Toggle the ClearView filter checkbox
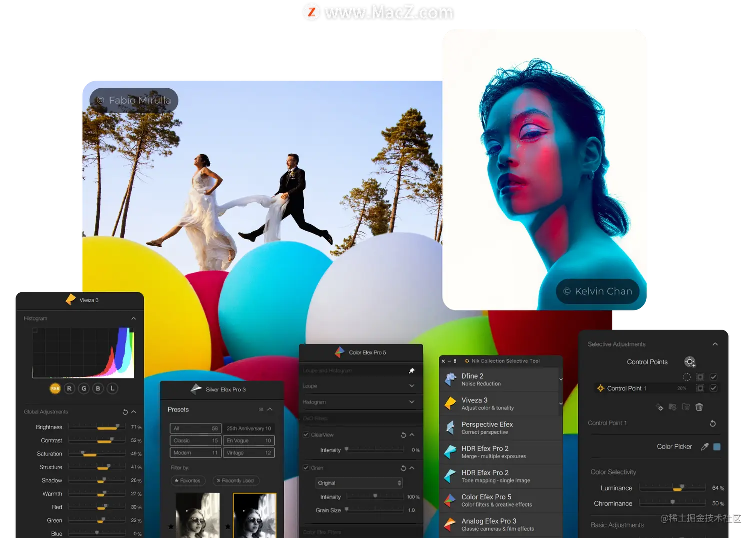Viewport: 756px width, 538px height. (x=306, y=435)
